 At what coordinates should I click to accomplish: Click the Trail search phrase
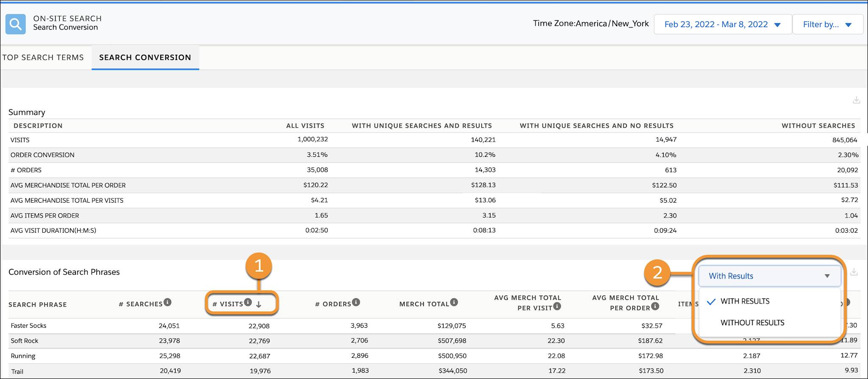coord(17,371)
